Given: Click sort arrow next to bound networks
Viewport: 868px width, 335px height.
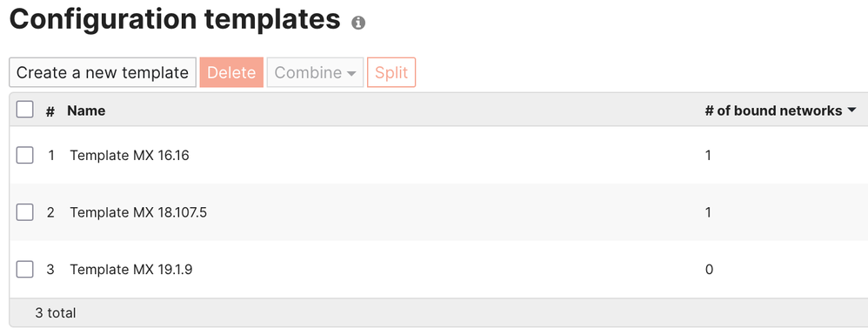Looking at the screenshot, I should 851,111.
